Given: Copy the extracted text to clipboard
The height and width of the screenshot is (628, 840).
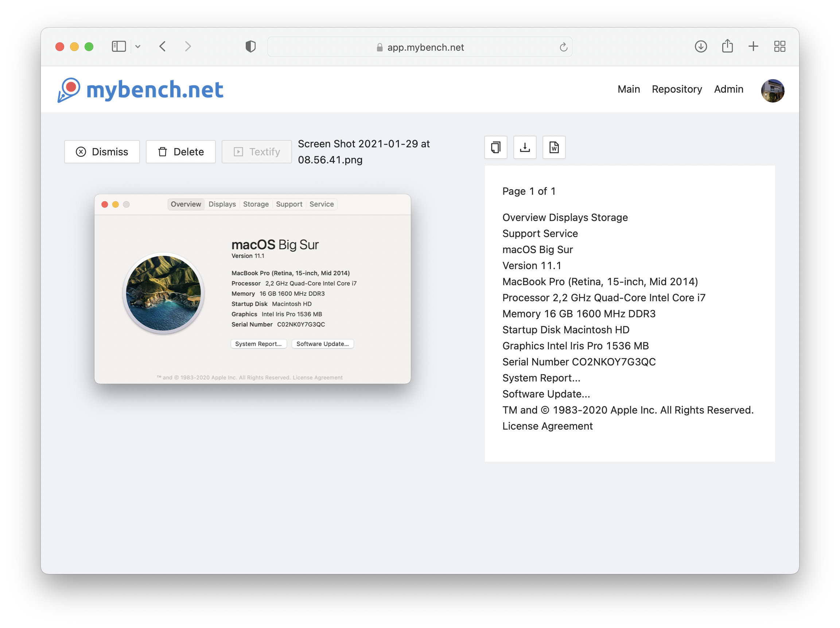Looking at the screenshot, I should coord(495,147).
